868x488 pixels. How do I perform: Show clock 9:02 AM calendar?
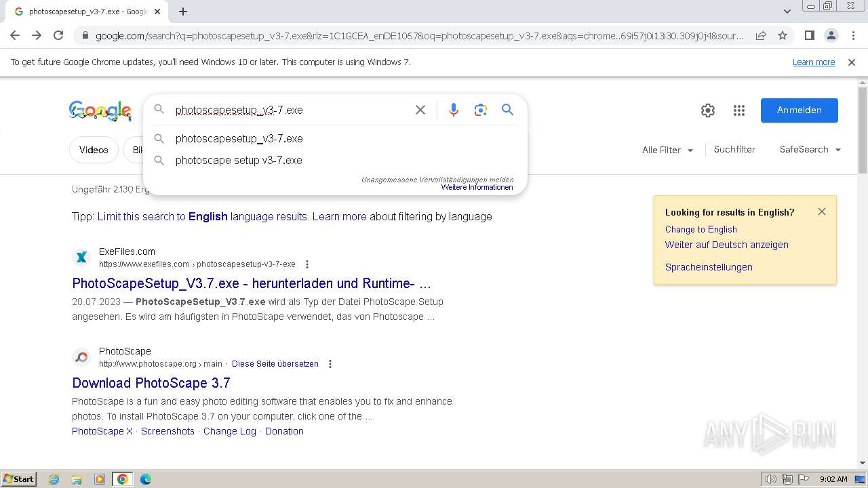(833, 479)
